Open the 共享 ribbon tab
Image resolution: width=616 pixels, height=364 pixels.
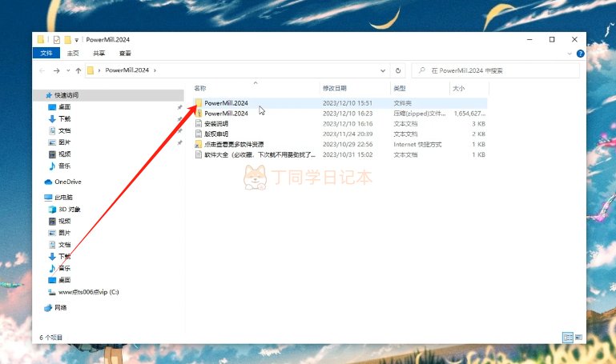[99, 54]
